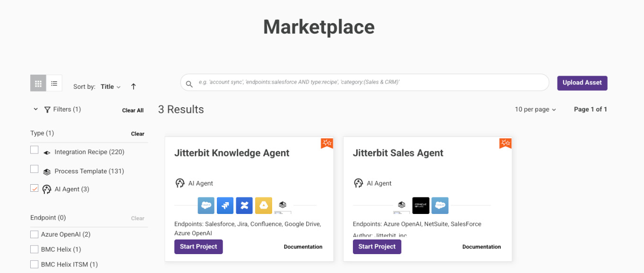Screen dimensions: 644x273
Task: Click the Jira icon on the Knowledge Agent card
Action: pyautogui.click(x=225, y=205)
